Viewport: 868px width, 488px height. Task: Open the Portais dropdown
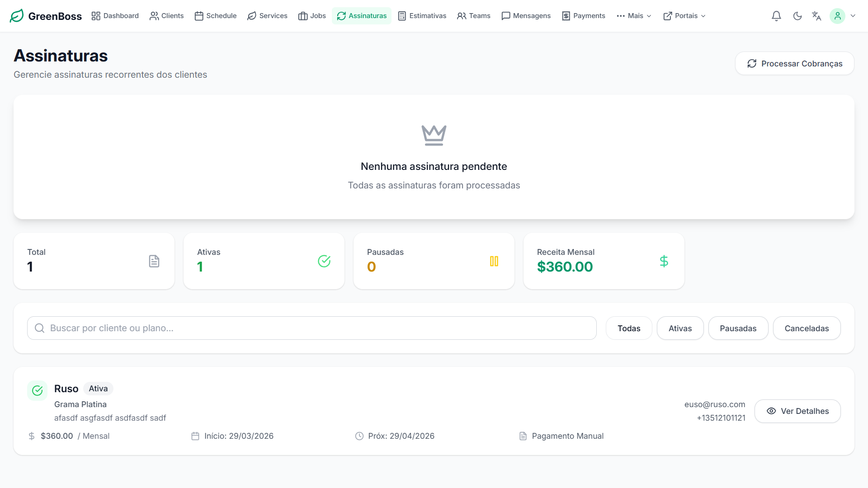(684, 16)
